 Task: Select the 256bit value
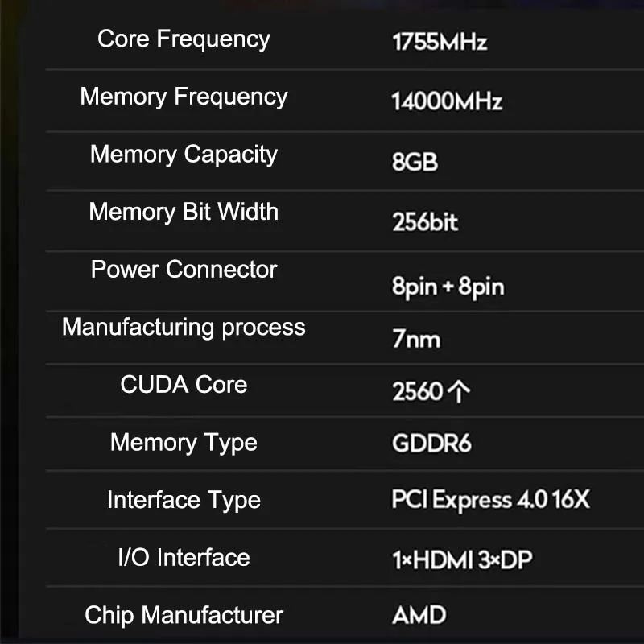tap(425, 221)
